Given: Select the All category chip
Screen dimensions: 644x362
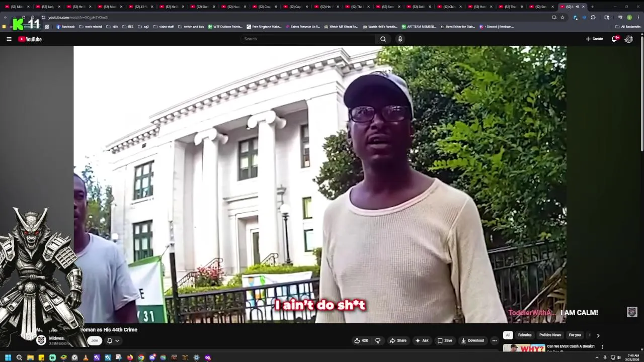Looking at the screenshot, I should (x=508, y=335).
